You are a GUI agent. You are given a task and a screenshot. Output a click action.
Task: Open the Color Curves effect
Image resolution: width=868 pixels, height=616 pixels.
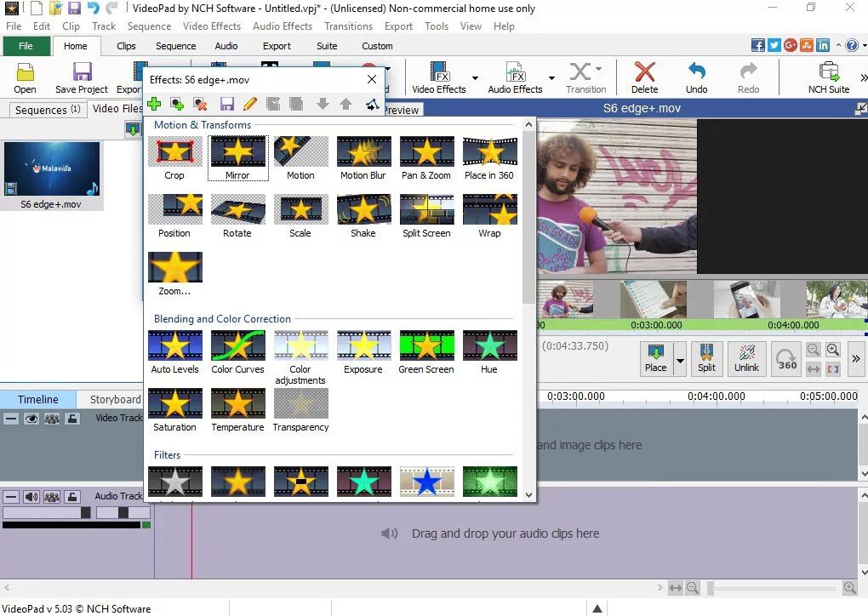point(237,352)
